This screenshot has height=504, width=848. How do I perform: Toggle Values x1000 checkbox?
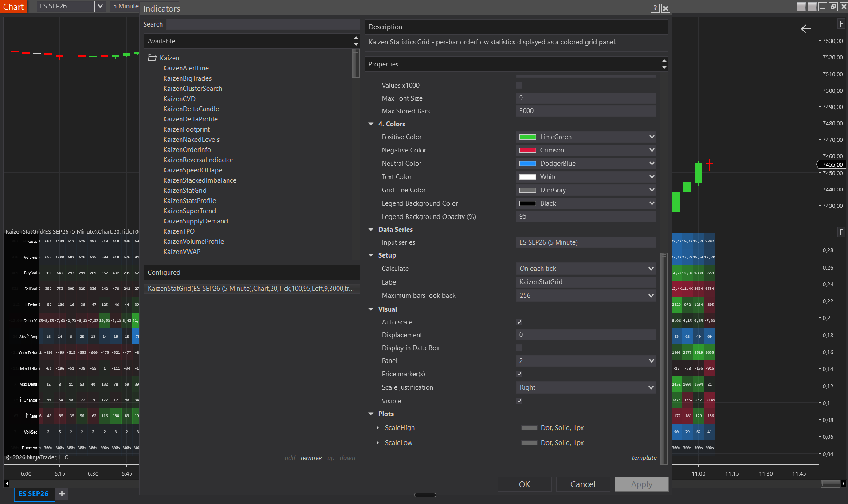519,86
